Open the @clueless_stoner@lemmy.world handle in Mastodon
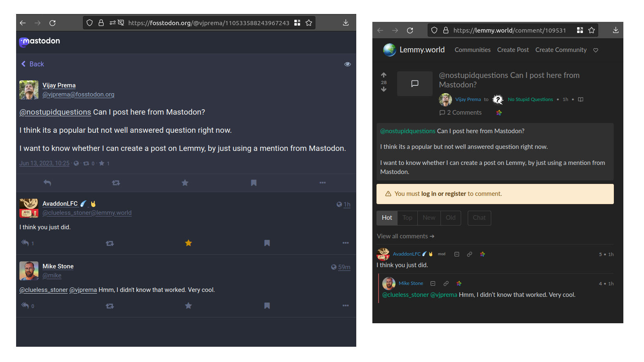This screenshot has width=644, height=362. pyautogui.click(x=87, y=213)
